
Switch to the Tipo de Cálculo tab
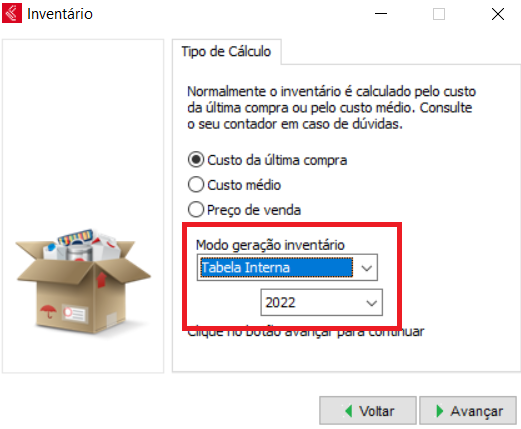point(226,51)
